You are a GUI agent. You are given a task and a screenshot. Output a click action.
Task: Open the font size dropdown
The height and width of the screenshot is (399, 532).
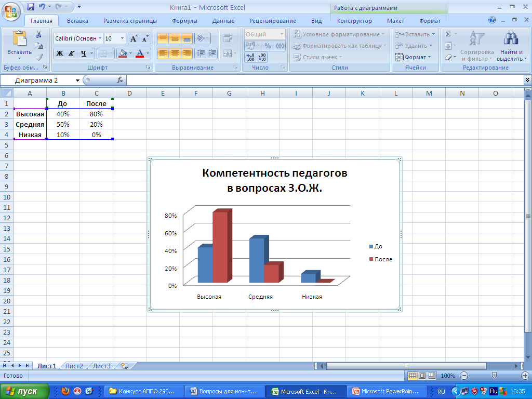tap(123, 38)
